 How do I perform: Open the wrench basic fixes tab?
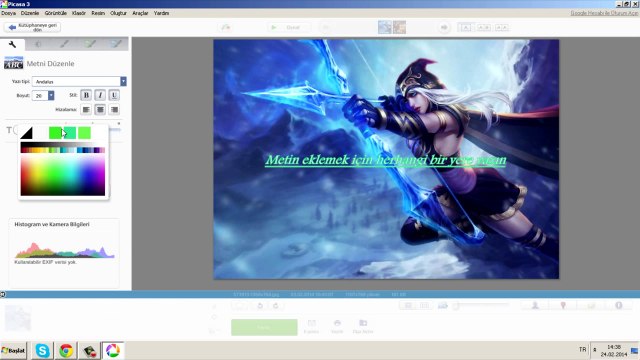point(12,44)
